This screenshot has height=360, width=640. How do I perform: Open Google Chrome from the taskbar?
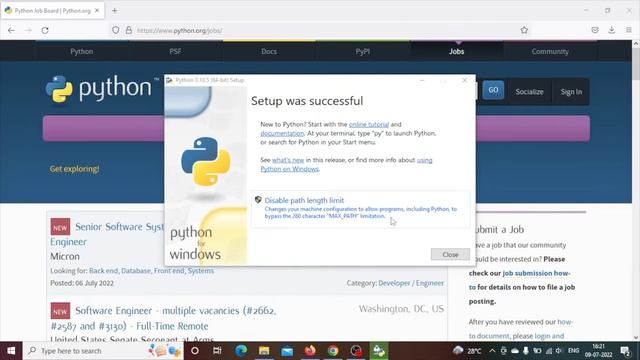[333, 351]
